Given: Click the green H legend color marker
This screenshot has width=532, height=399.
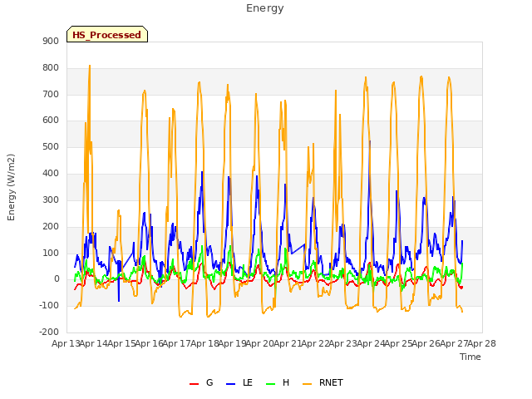Looking at the screenshot, I should pos(270,384).
